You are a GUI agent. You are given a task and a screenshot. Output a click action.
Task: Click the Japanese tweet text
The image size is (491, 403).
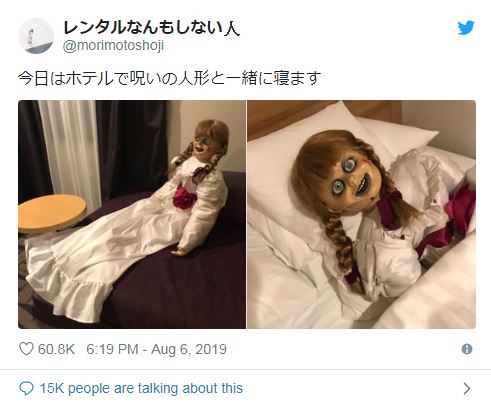(x=169, y=78)
